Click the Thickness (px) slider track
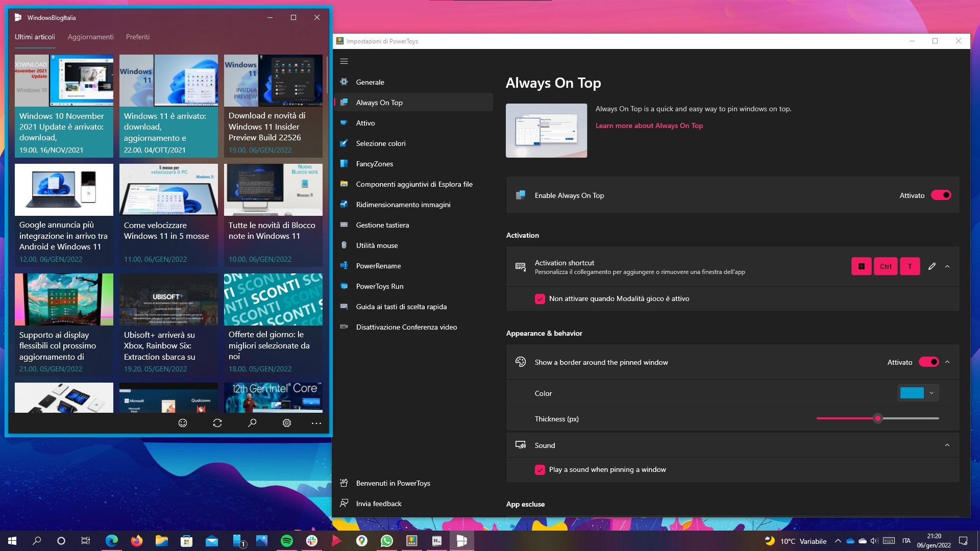The width and height of the screenshot is (980, 551). pyautogui.click(x=877, y=418)
